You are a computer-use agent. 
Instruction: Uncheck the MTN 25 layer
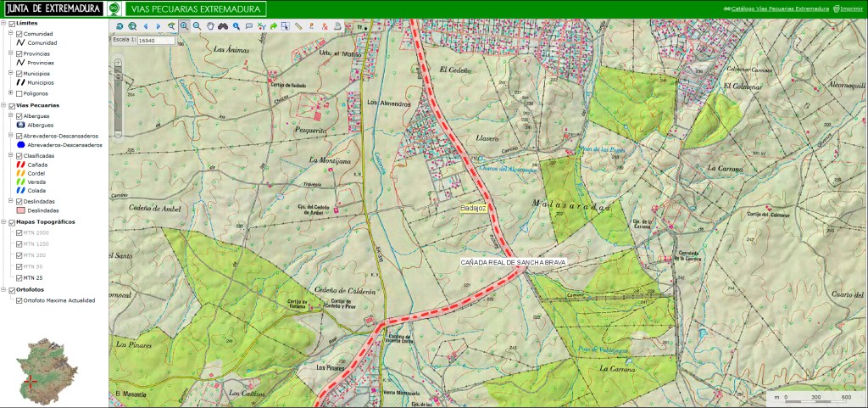(19, 277)
